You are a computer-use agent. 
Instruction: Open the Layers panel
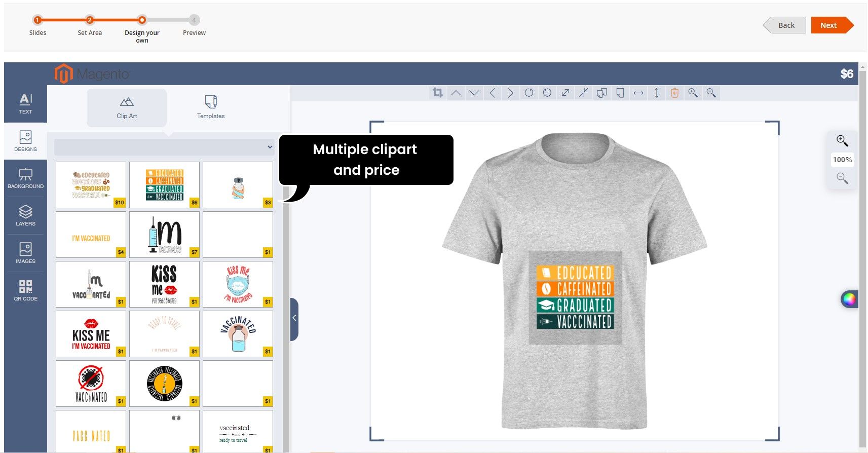pos(25,215)
